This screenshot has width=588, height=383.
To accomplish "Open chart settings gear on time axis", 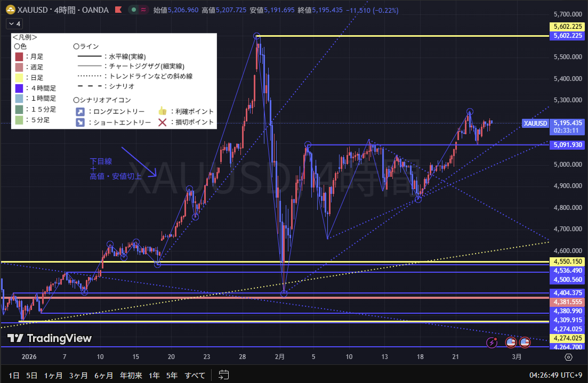I will pyautogui.click(x=568, y=357).
